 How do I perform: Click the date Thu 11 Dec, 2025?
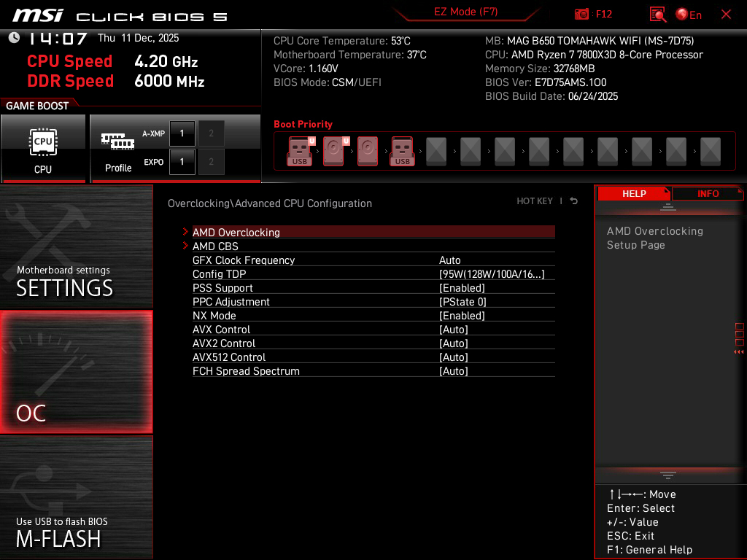pyautogui.click(x=138, y=38)
